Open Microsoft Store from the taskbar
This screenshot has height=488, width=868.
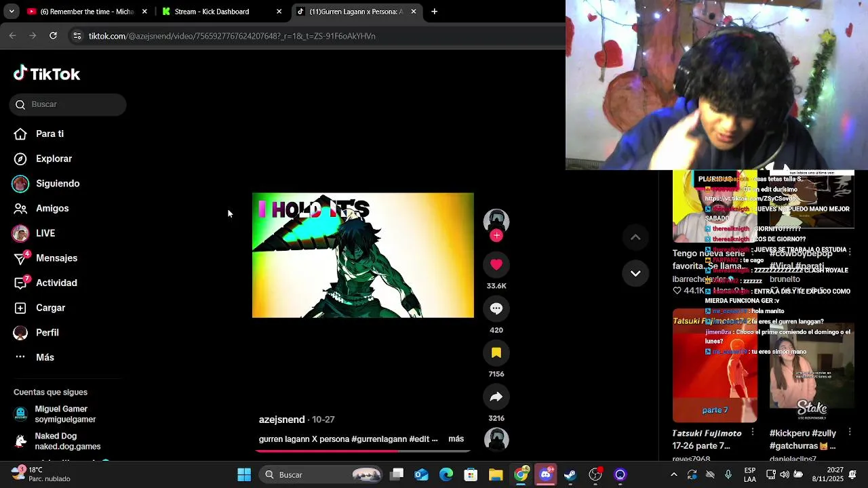point(471,474)
